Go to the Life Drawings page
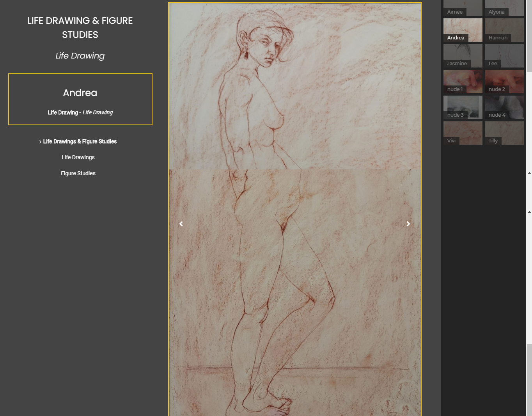The height and width of the screenshot is (416, 532). click(78, 157)
